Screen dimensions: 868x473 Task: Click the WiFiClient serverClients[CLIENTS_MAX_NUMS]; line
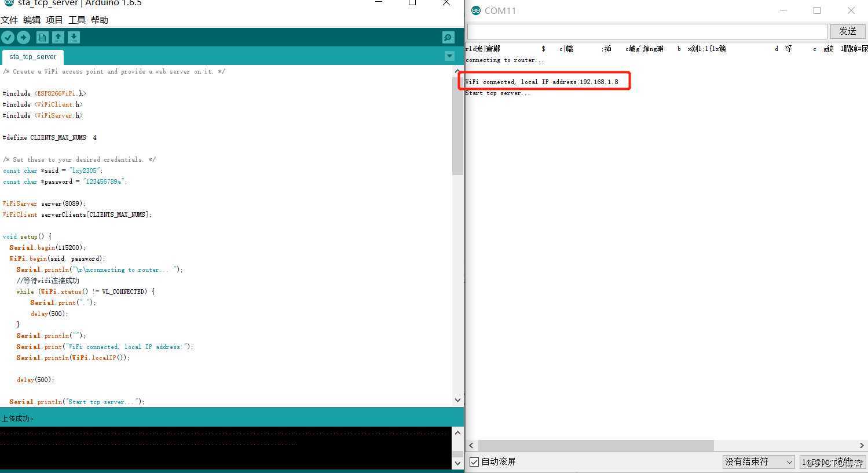click(x=77, y=214)
